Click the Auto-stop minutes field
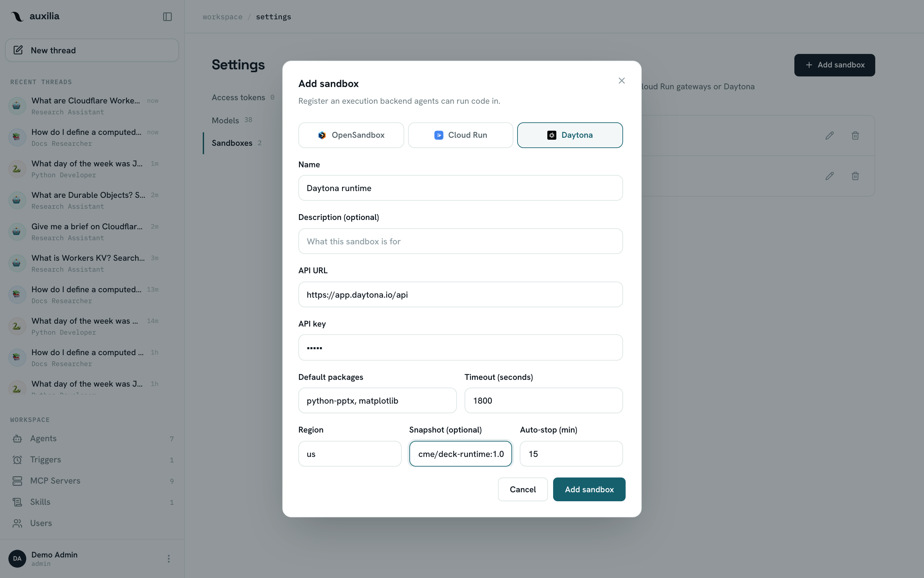The width and height of the screenshot is (924, 578). click(x=571, y=454)
